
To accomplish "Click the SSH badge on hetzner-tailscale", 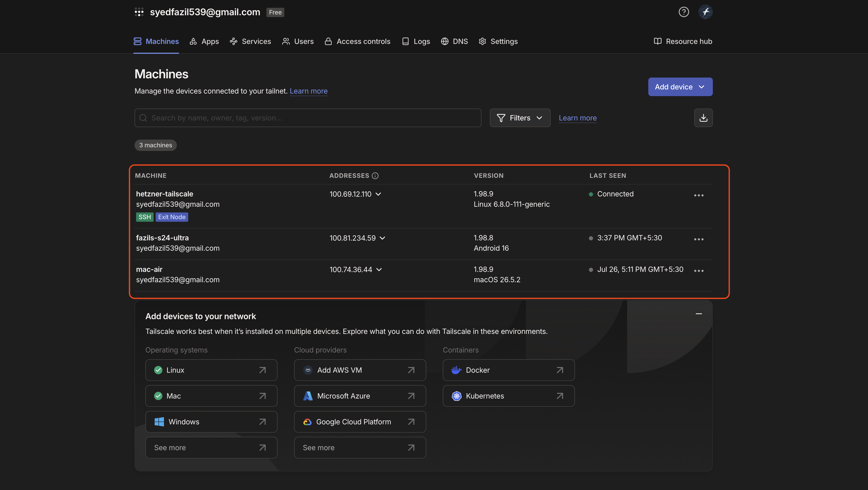I will pyautogui.click(x=145, y=217).
